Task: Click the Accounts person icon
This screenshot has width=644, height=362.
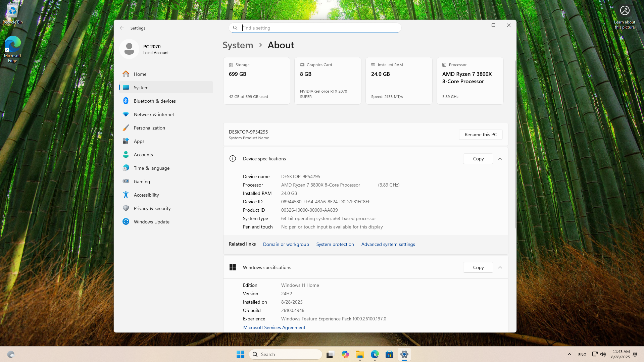Action: 126,154
